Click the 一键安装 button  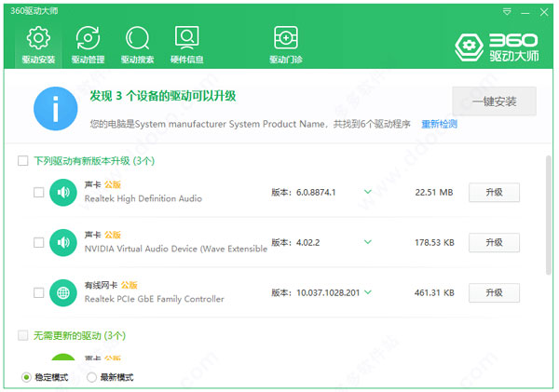point(494,101)
